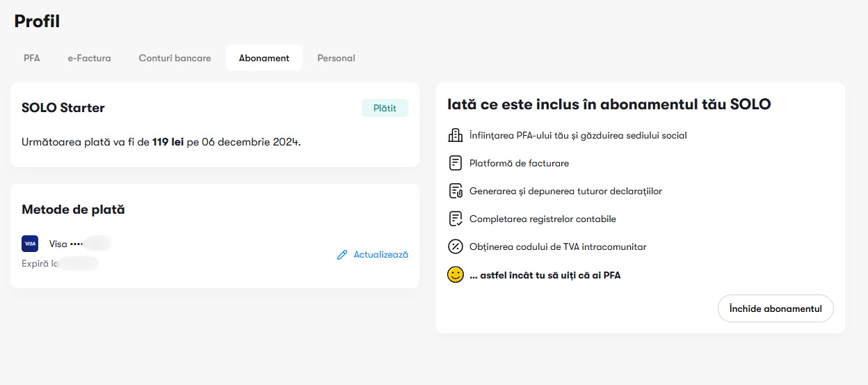Click the Închide abonamentul button

[x=775, y=308]
